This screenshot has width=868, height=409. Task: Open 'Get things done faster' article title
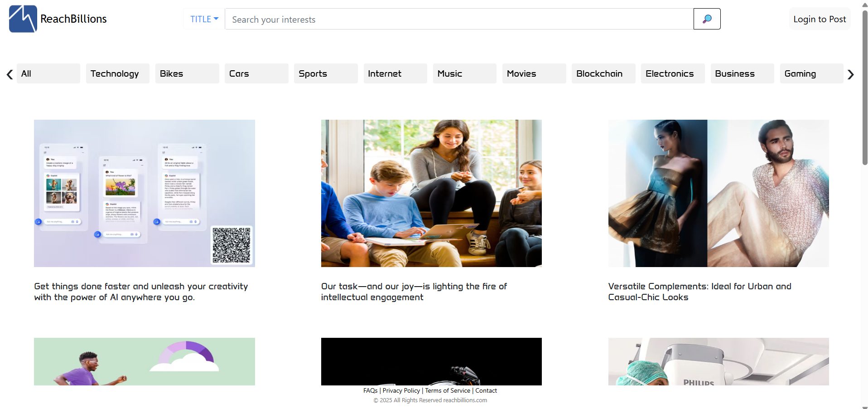[141, 292]
